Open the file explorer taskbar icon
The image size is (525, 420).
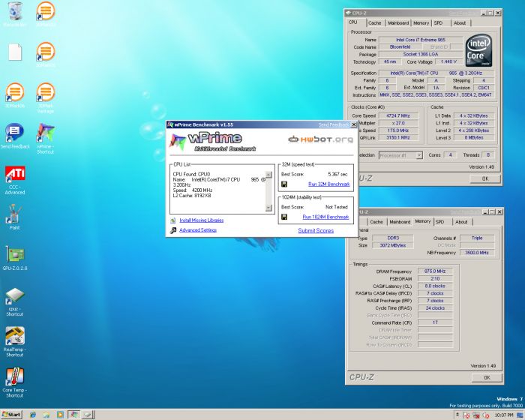(x=46, y=415)
